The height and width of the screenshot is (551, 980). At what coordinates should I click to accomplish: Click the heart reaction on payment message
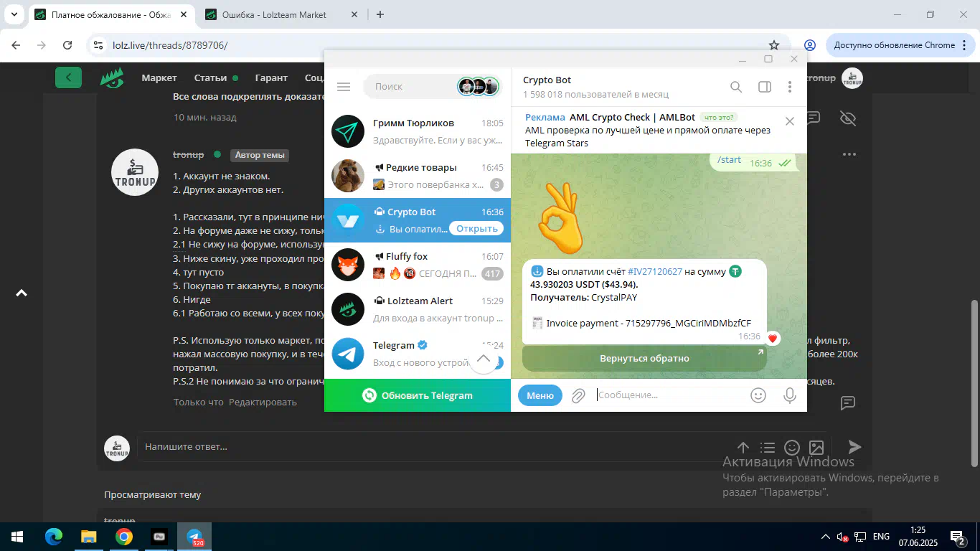[772, 338]
